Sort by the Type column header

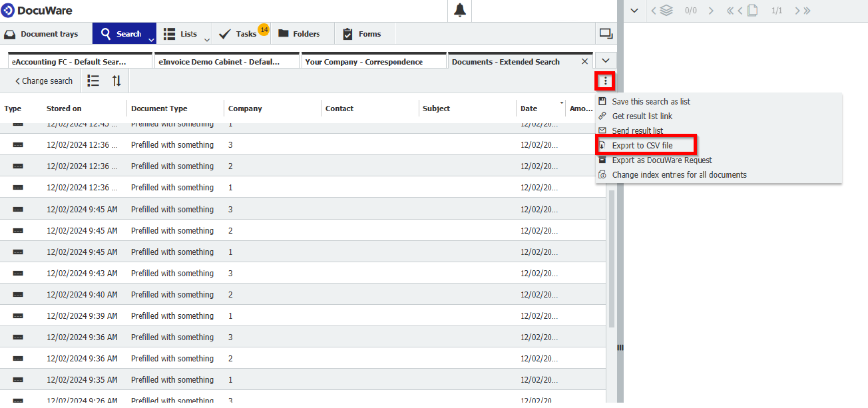coord(13,108)
